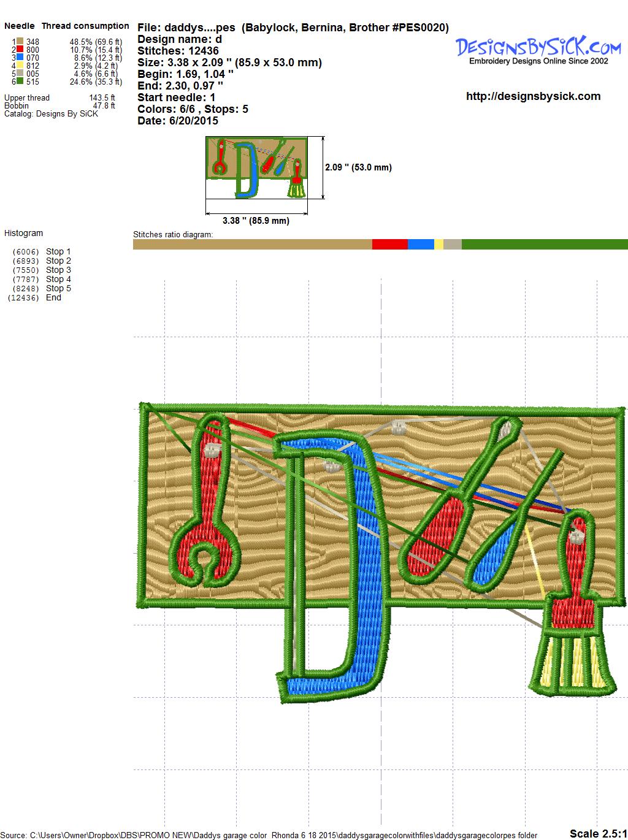
Task: Pick the needle 3 blue color swatch
Action: (x=20, y=58)
